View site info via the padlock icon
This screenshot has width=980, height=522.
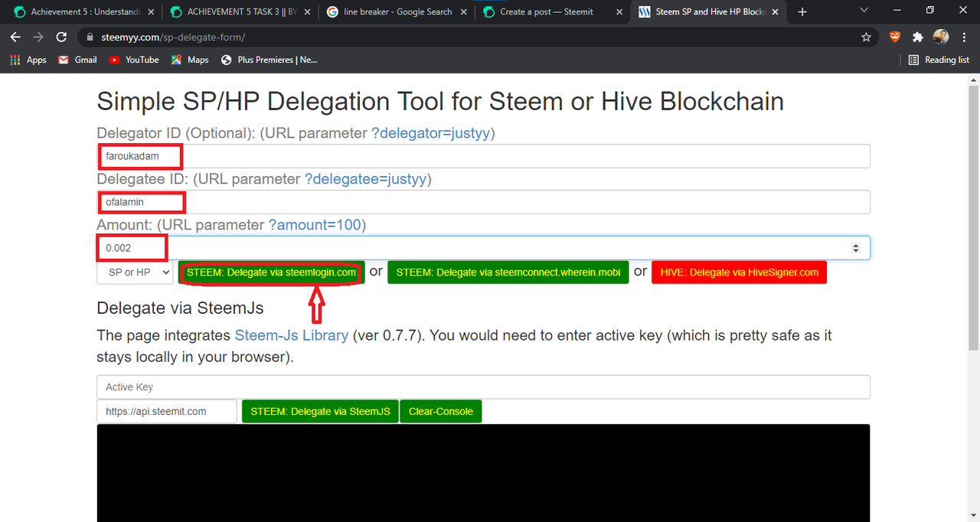pos(90,37)
